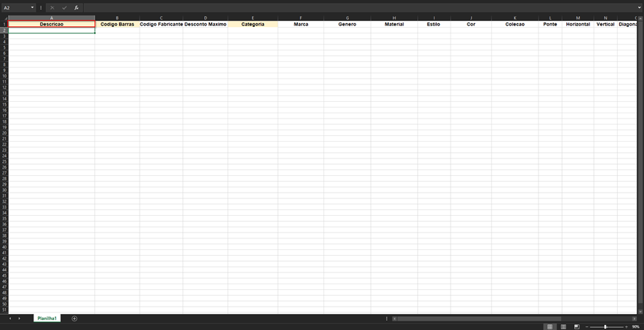The height and width of the screenshot is (330, 644).
Task: Click the zoom slider handle
Action: coord(605,326)
